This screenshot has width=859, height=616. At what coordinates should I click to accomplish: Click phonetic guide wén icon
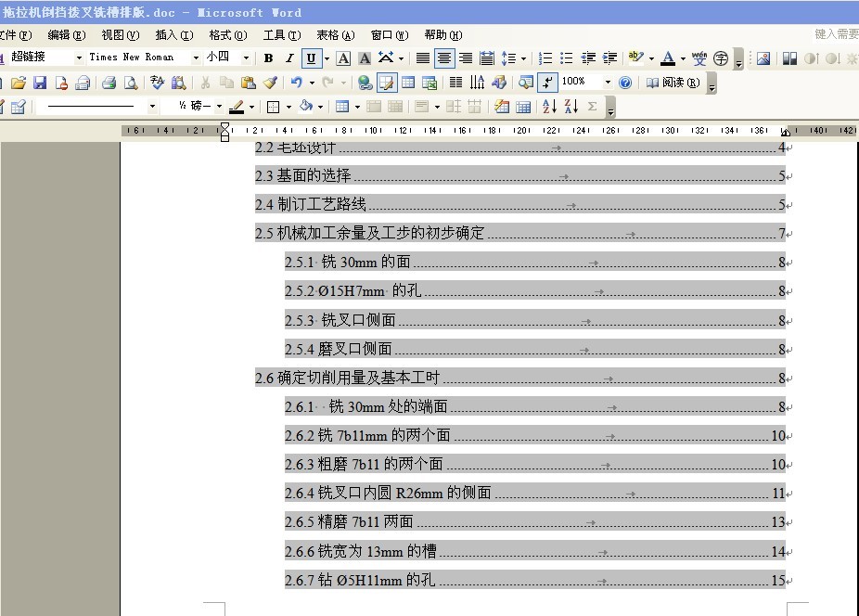click(x=699, y=58)
